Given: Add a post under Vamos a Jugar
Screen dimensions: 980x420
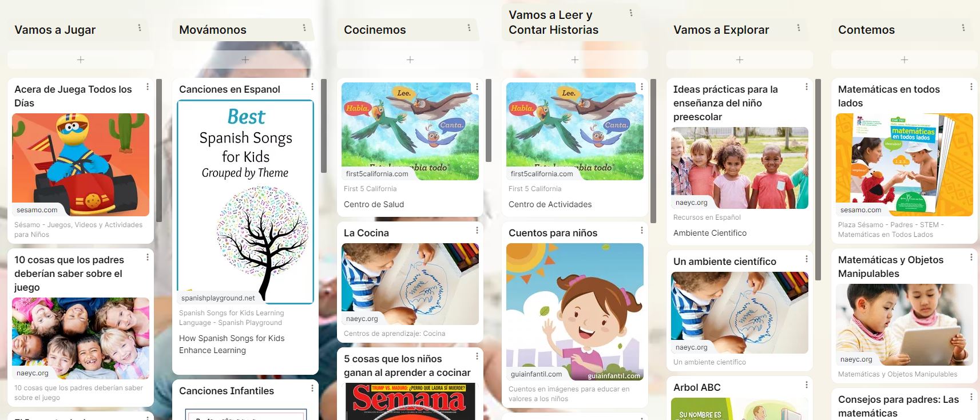Looking at the screenshot, I should [x=81, y=60].
